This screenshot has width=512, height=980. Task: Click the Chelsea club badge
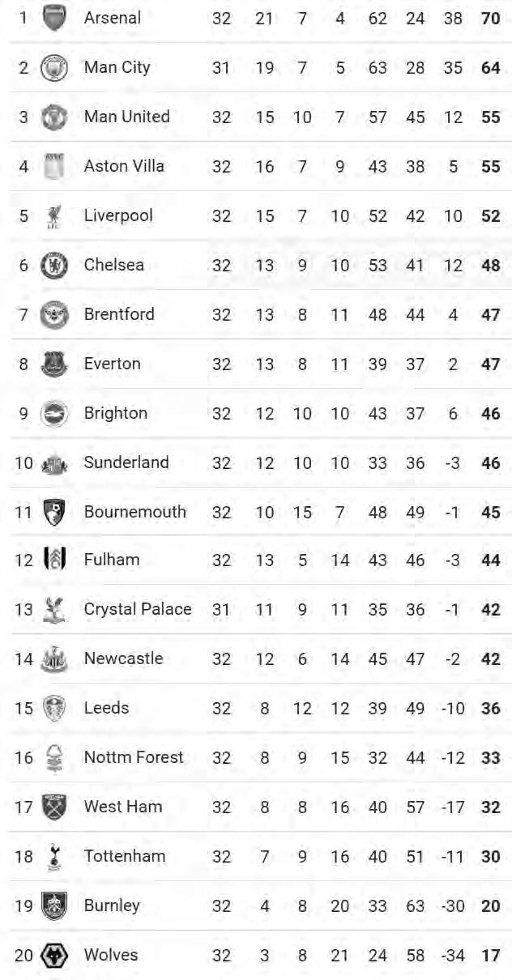click(x=54, y=265)
